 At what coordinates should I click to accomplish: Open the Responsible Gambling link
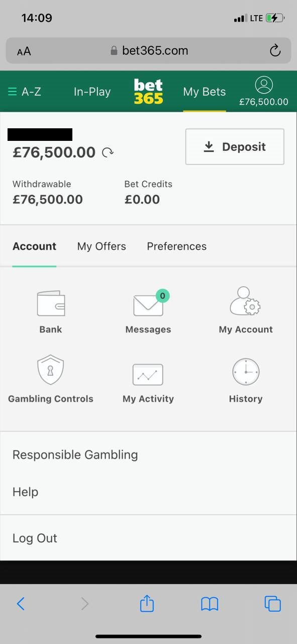coord(75,455)
